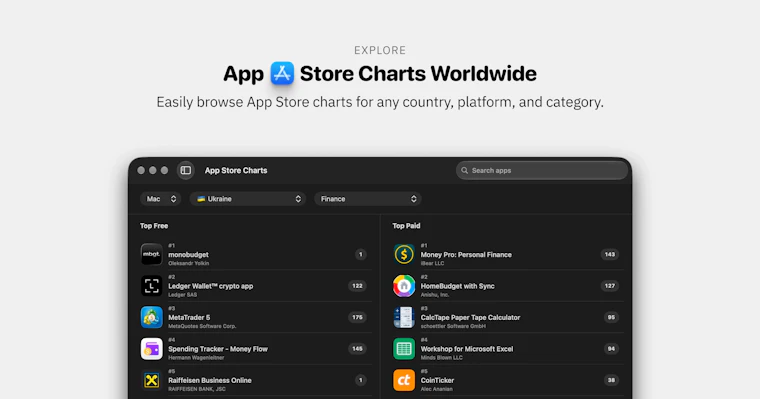760x399 pixels.
Task: Click Raiffeisen Business Online title
Action: coord(209,381)
